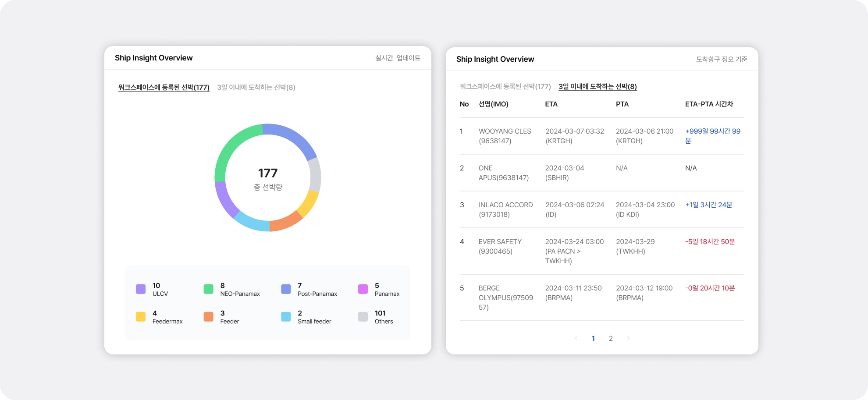
Task: Select page 1 in pagination
Action: (593, 338)
